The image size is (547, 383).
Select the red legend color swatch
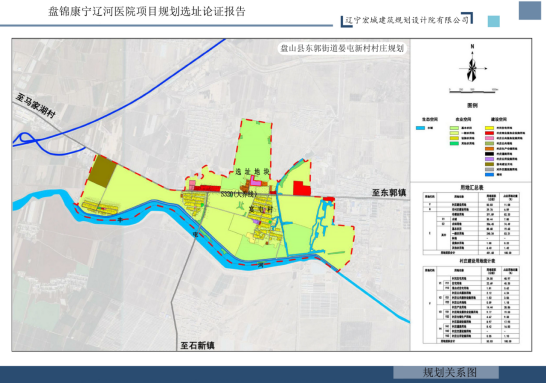coord(489,133)
